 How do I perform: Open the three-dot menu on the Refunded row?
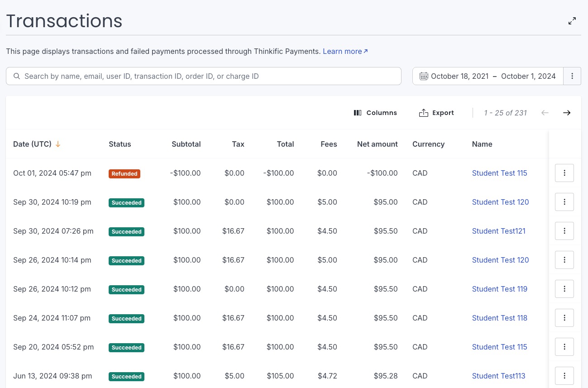(x=564, y=173)
